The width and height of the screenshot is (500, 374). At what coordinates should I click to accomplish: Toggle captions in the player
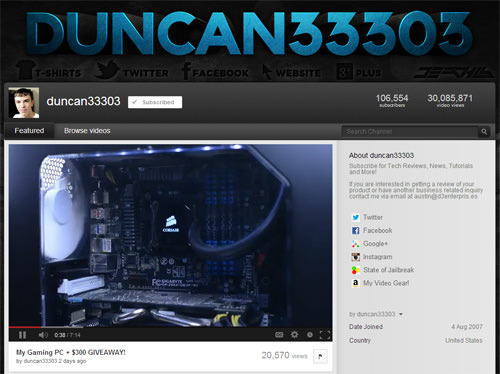point(279,334)
